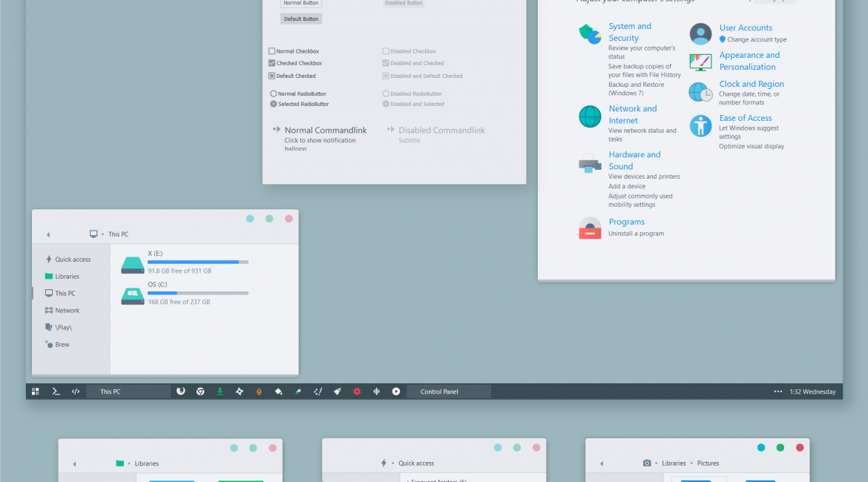Screen dimensions: 868x482
Task: Click the X (E:) drive usage bar
Action: tap(197, 262)
